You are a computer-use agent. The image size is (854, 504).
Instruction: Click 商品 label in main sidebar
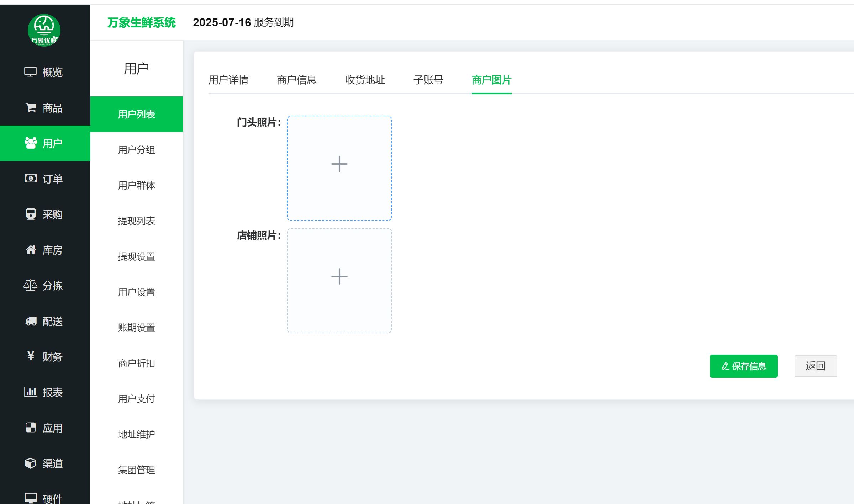coord(53,108)
